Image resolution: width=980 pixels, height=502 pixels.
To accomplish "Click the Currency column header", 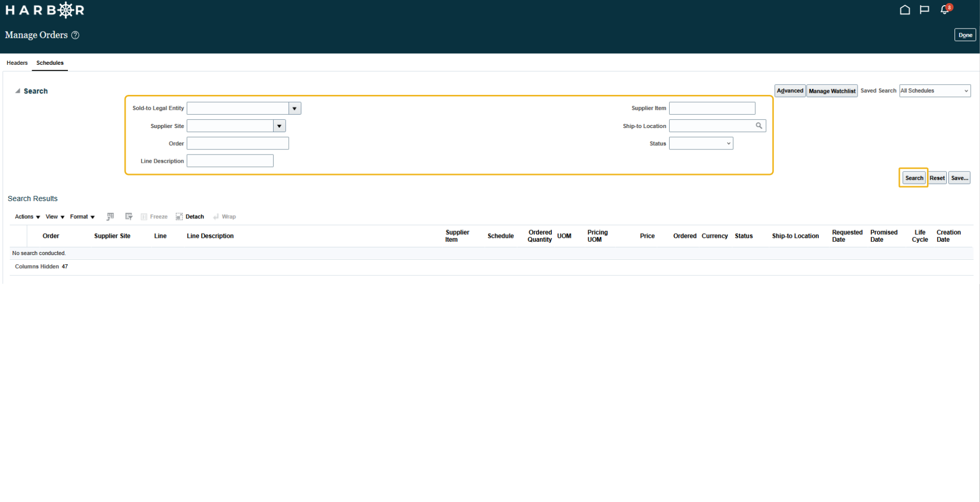I will (x=715, y=236).
